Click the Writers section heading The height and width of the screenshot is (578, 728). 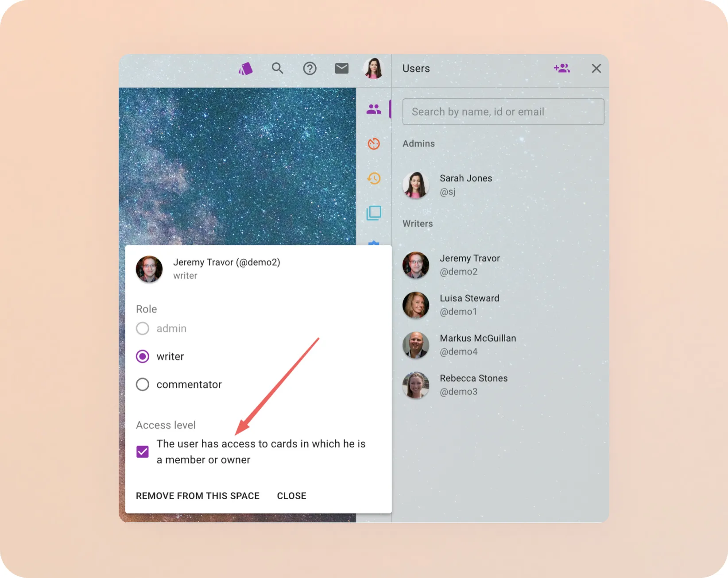418,223
